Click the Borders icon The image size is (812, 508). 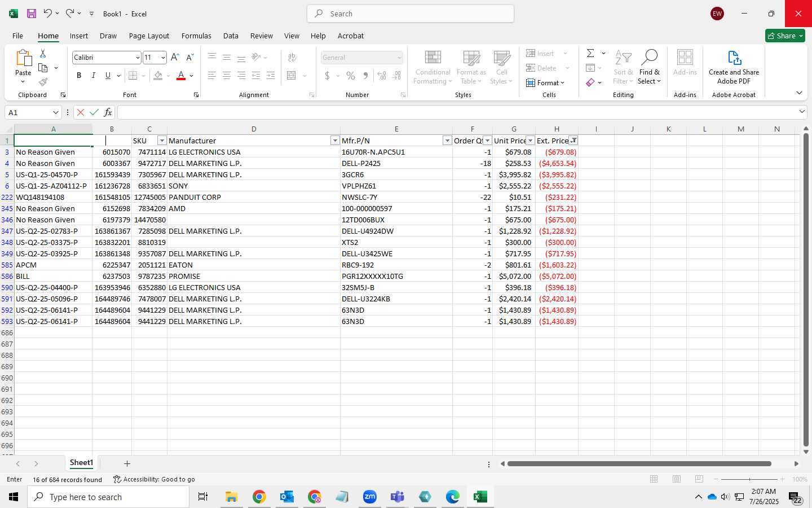point(133,76)
